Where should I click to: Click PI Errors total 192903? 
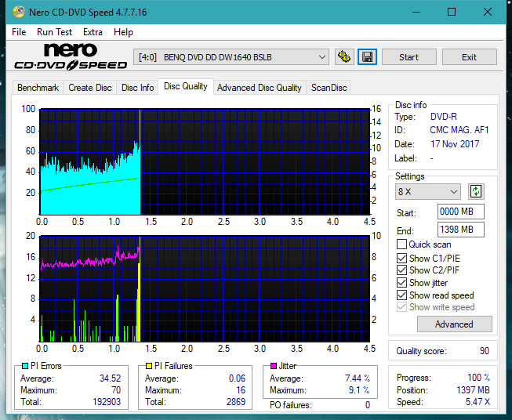tap(107, 402)
